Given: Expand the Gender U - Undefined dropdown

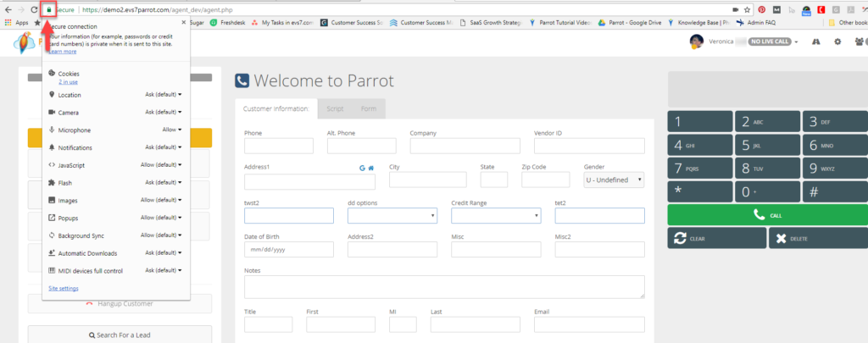Looking at the screenshot, I should coord(614,180).
